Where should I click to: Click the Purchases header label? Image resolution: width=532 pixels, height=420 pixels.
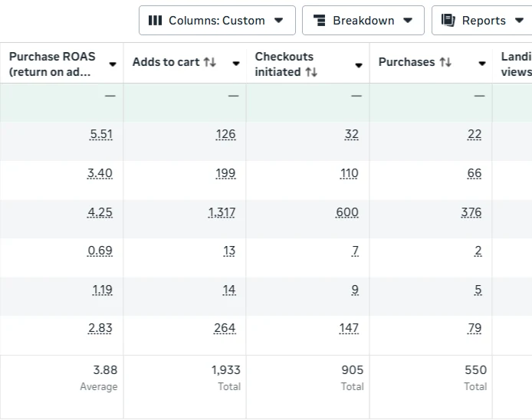tap(406, 62)
